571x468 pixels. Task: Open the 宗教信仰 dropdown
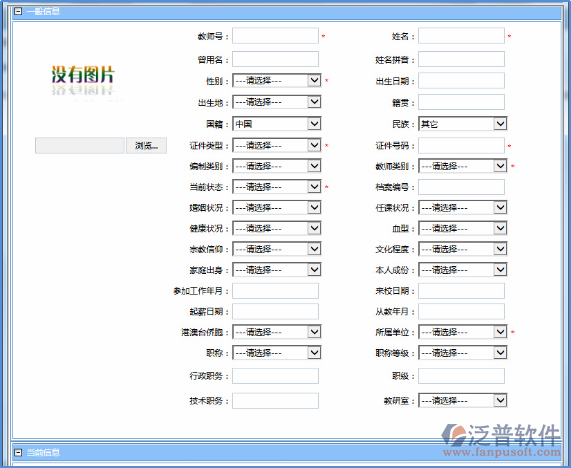(x=277, y=249)
